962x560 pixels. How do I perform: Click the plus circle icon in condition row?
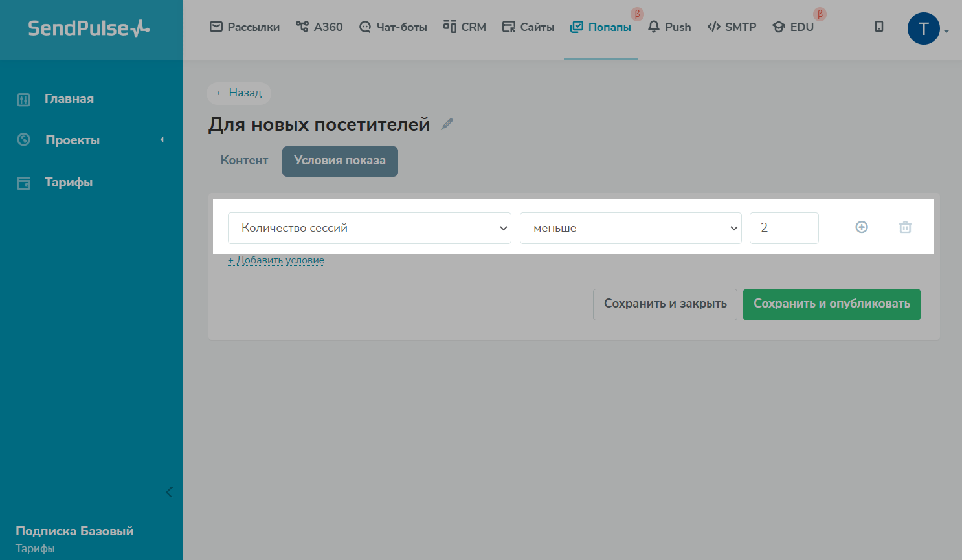point(862,227)
